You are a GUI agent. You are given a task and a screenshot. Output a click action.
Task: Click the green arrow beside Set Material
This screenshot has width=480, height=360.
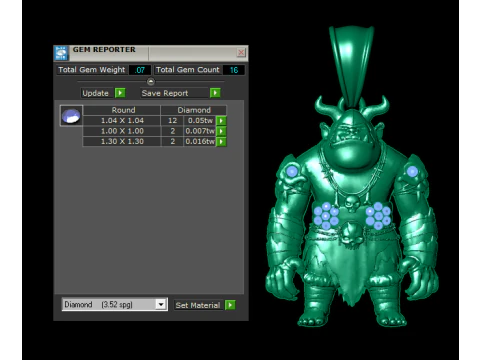tap(230, 305)
